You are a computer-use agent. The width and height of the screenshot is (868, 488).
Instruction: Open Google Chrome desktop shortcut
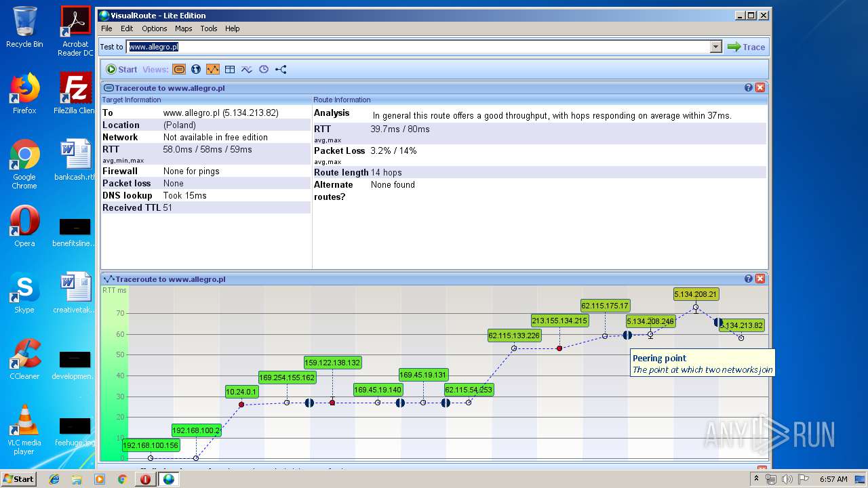(24, 164)
